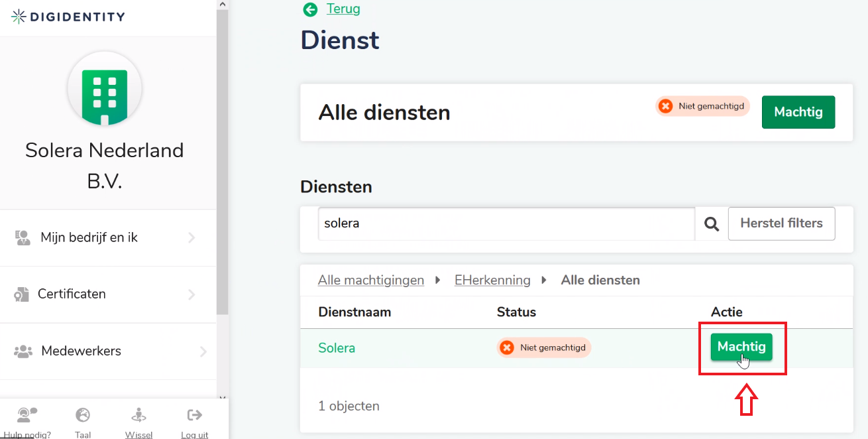Click the back arrow icon beside Terug

pos(310,9)
